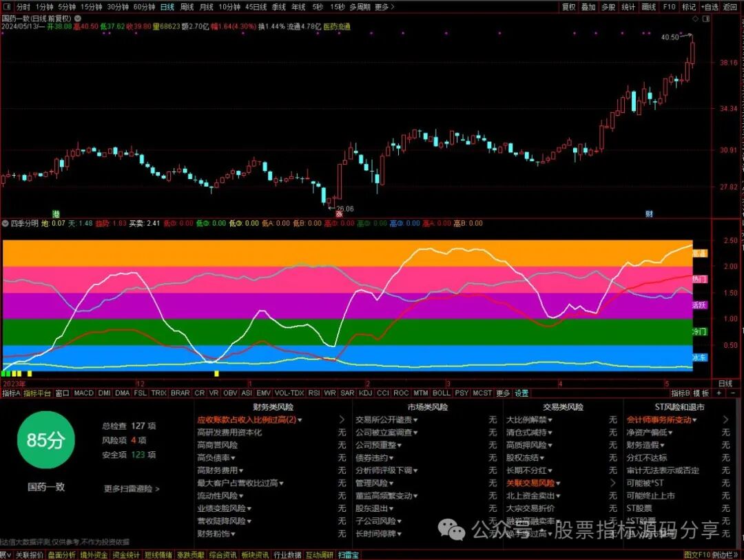Viewport: 744px width, 560px height.
Task: Click the yellow signal square near the 1 month mark
Action: tap(217, 374)
